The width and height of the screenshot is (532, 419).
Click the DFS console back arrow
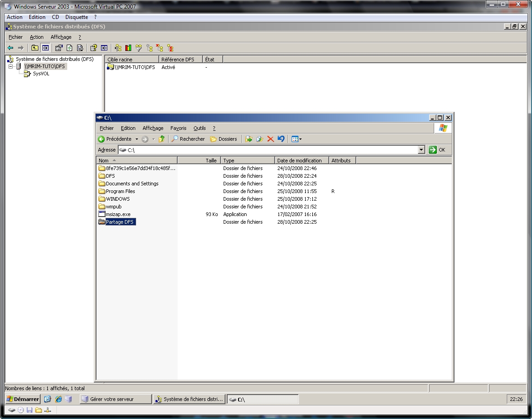[10, 48]
